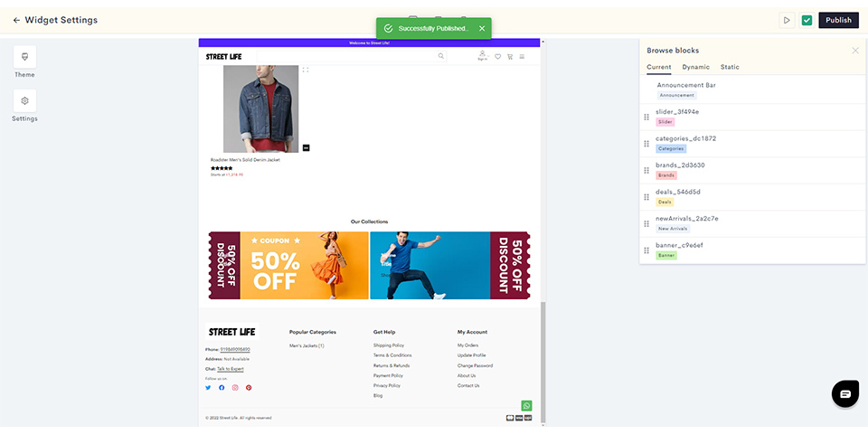Open the Shipping Policy link
This screenshot has height=434, width=868.
(x=389, y=345)
